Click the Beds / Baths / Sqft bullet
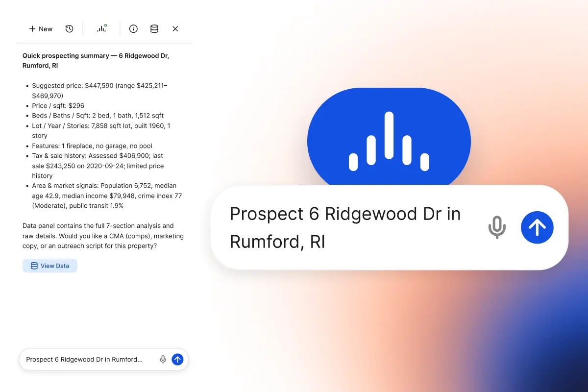The height and width of the screenshot is (392, 588). (x=98, y=116)
